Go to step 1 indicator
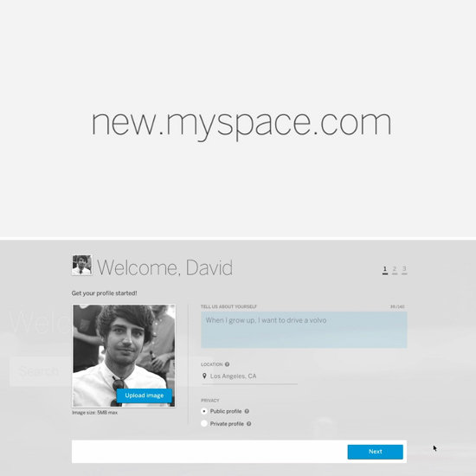This screenshot has height=476, width=476. click(385, 269)
